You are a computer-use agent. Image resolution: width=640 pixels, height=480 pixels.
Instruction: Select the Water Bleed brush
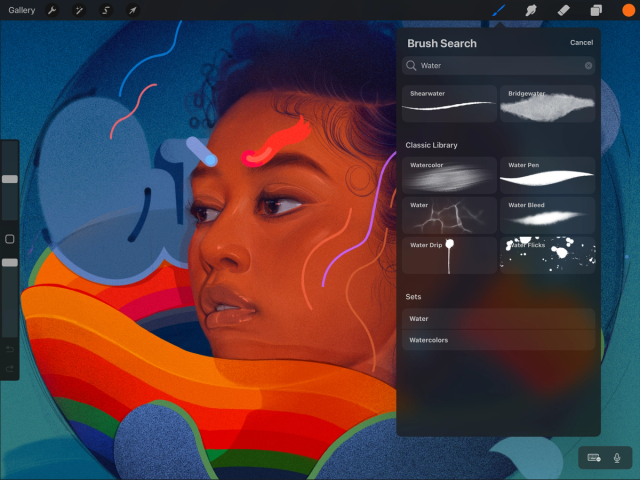(547, 215)
